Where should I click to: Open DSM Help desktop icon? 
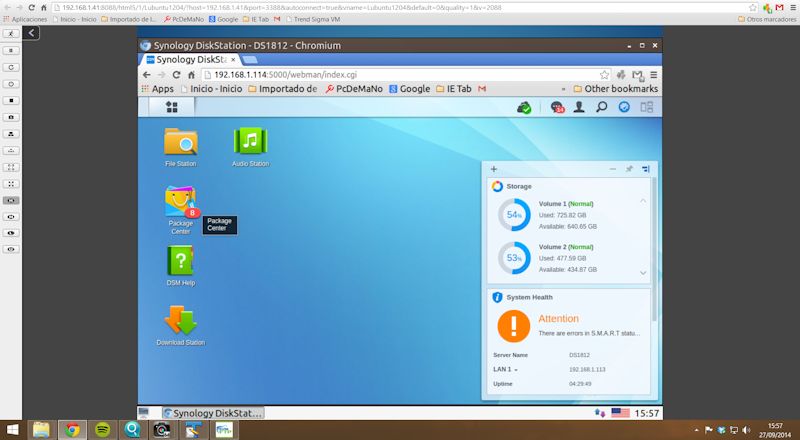181,265
